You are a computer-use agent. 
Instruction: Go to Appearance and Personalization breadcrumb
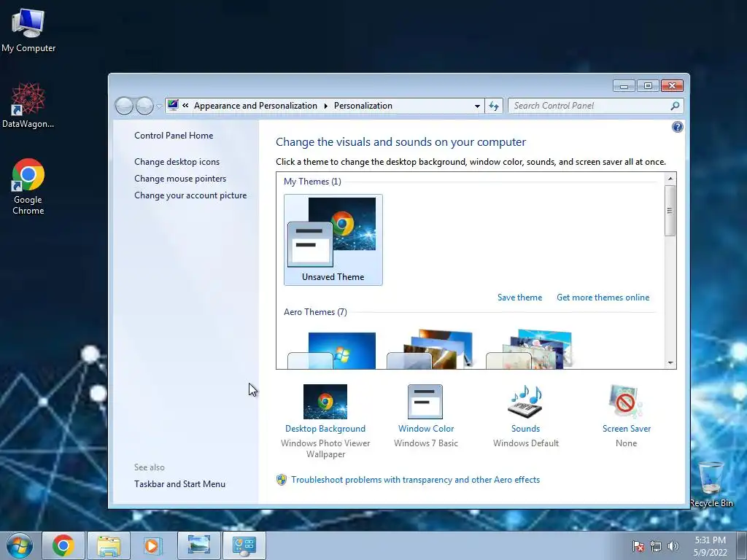tap(255, 106)
